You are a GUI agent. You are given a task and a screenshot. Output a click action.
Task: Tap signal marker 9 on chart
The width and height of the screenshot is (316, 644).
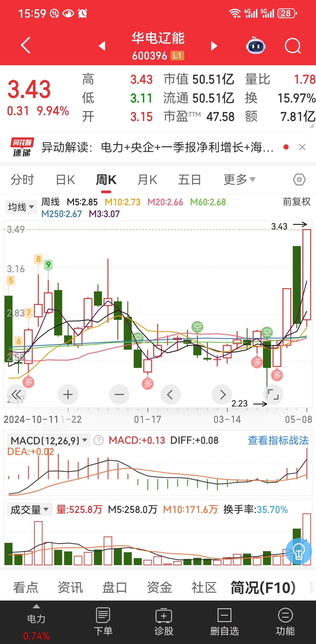tap(48, 265)
